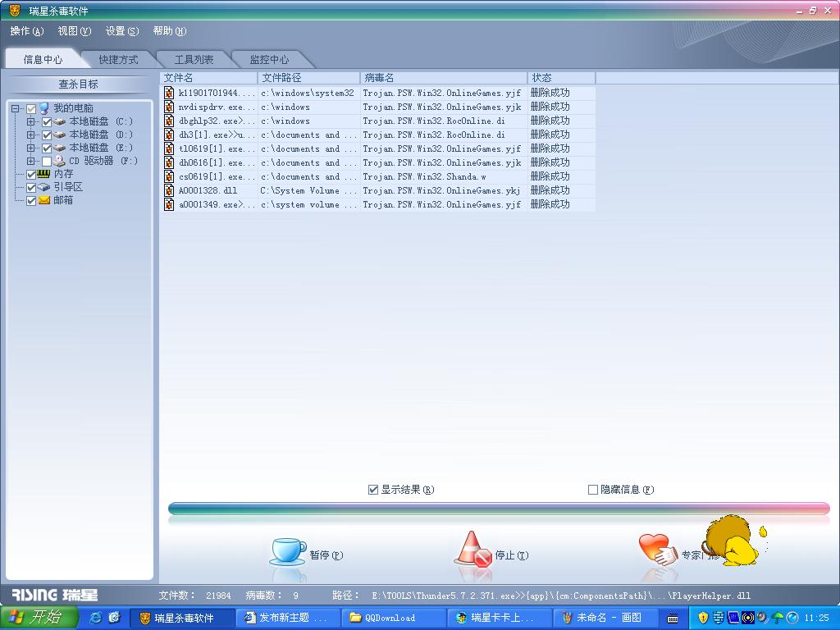Switch to the 工具列表 tab

[194, 59]
